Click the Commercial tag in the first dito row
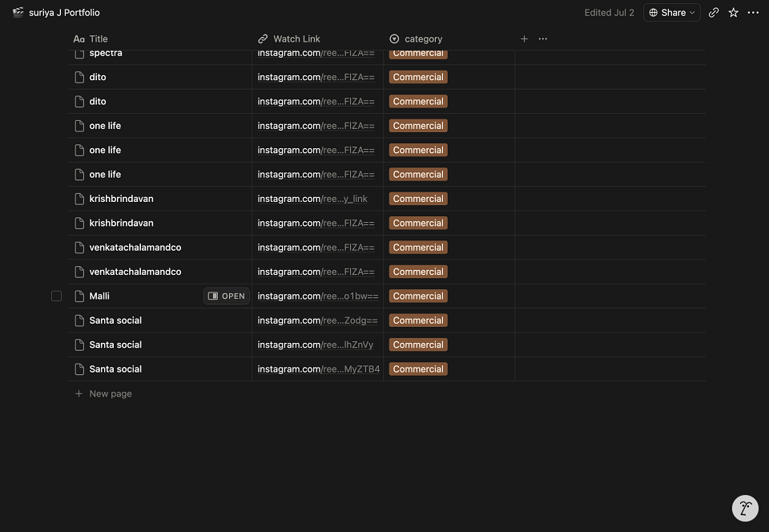 [x=418, y=77]
